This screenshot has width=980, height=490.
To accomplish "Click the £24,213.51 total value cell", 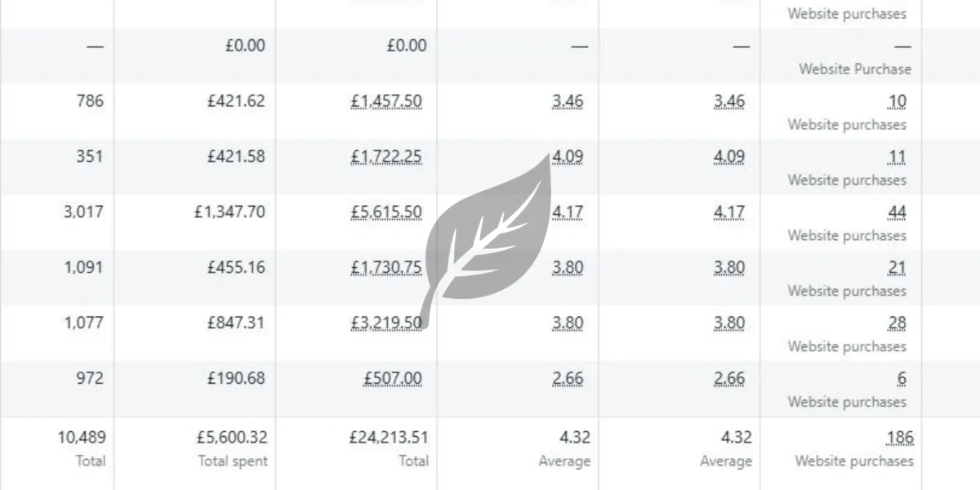I will click(389, 438).
